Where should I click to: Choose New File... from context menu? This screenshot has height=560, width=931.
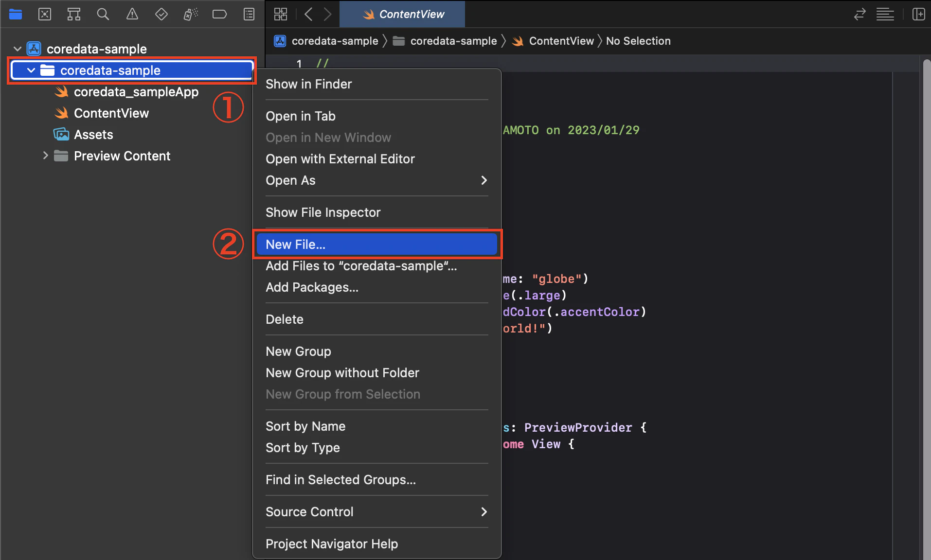point(376,245)
